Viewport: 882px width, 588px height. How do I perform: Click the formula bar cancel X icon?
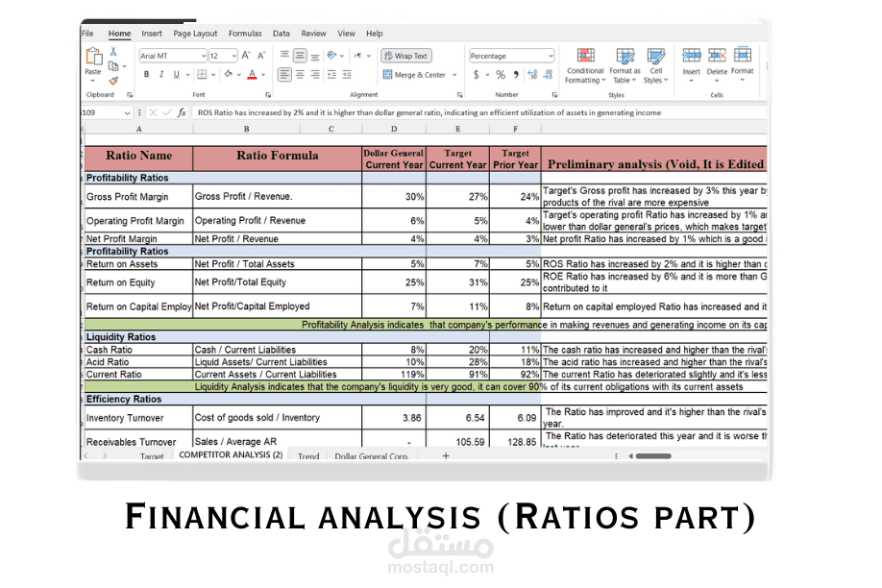[x=153, y=112]
